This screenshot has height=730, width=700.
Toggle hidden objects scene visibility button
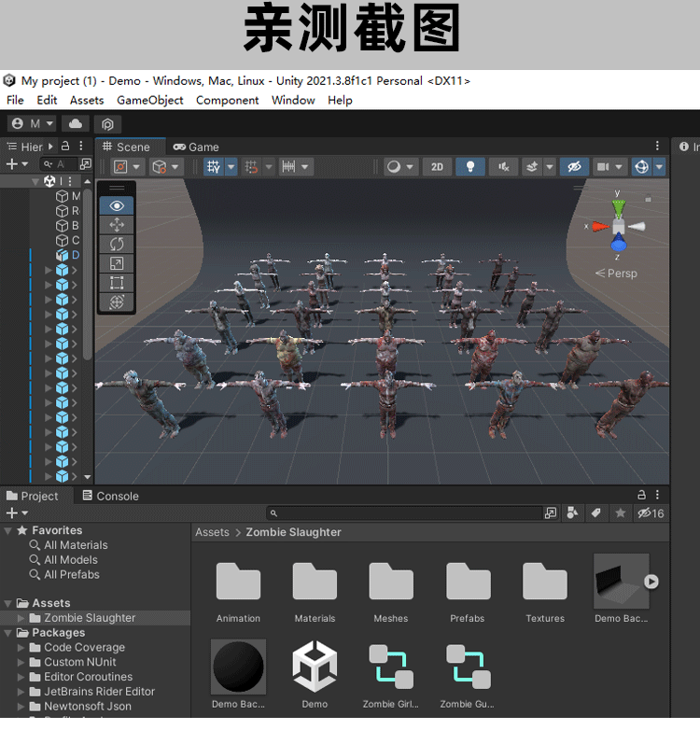point(575,167)
